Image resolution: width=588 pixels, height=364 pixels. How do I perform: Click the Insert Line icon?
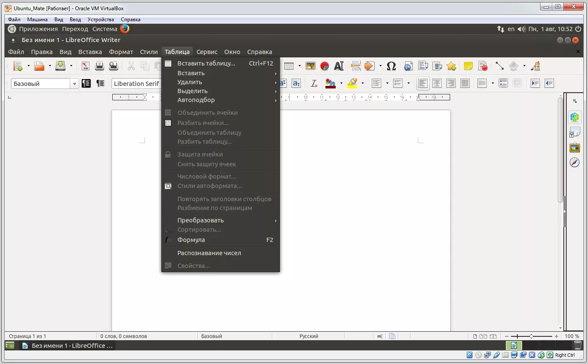click(500, 66)
